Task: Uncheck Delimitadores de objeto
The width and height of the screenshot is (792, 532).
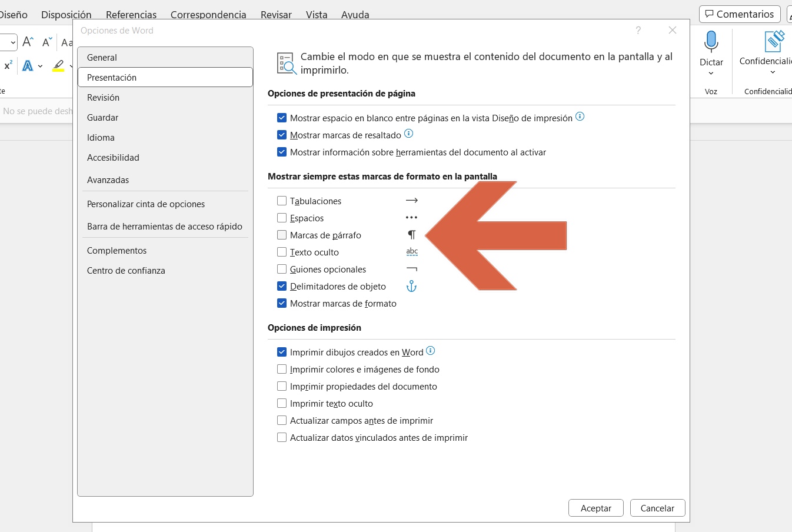Action: pos(282,286)
